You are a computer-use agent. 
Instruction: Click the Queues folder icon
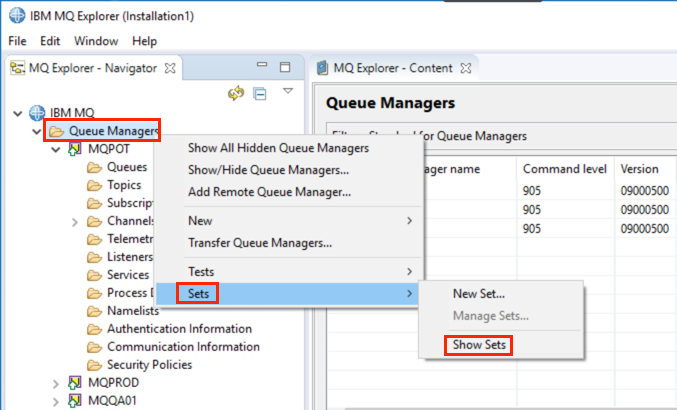[x=94, y=167]
